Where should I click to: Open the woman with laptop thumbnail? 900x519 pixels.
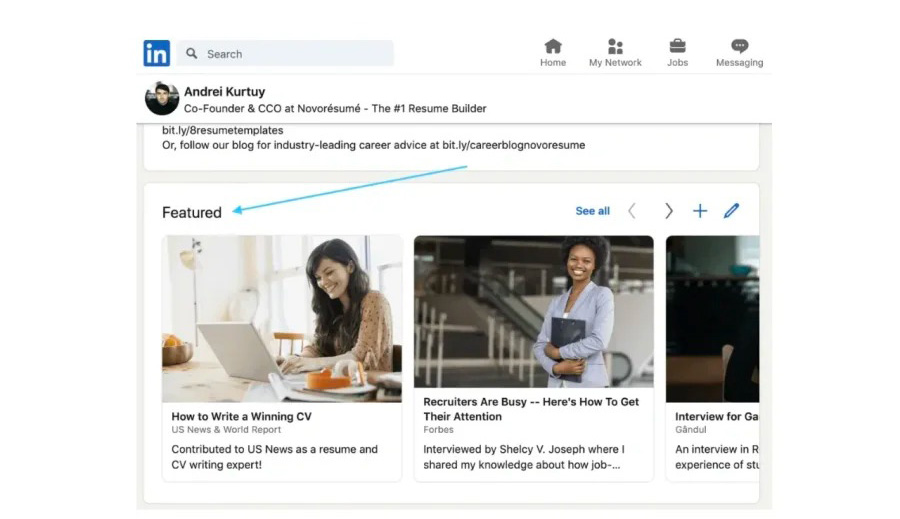(x=282, y=319)
